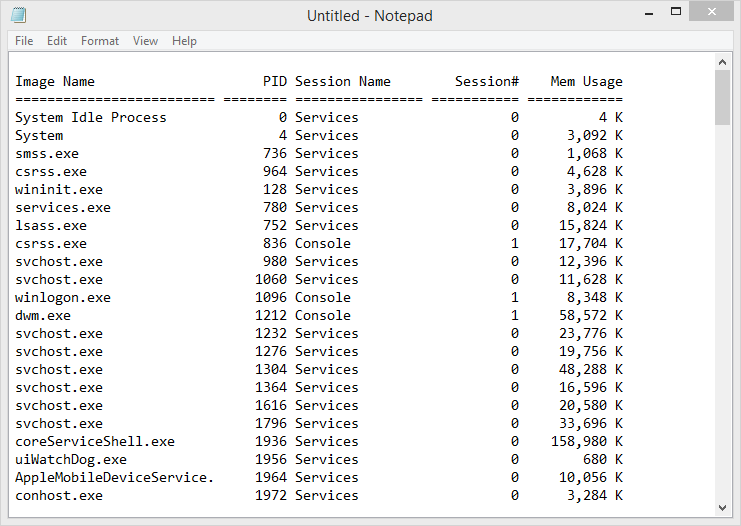The width and height of the screenshot is (741, 526).
Task: Click 'Console' in the winlogon.exe row
Action: [323, 297]
